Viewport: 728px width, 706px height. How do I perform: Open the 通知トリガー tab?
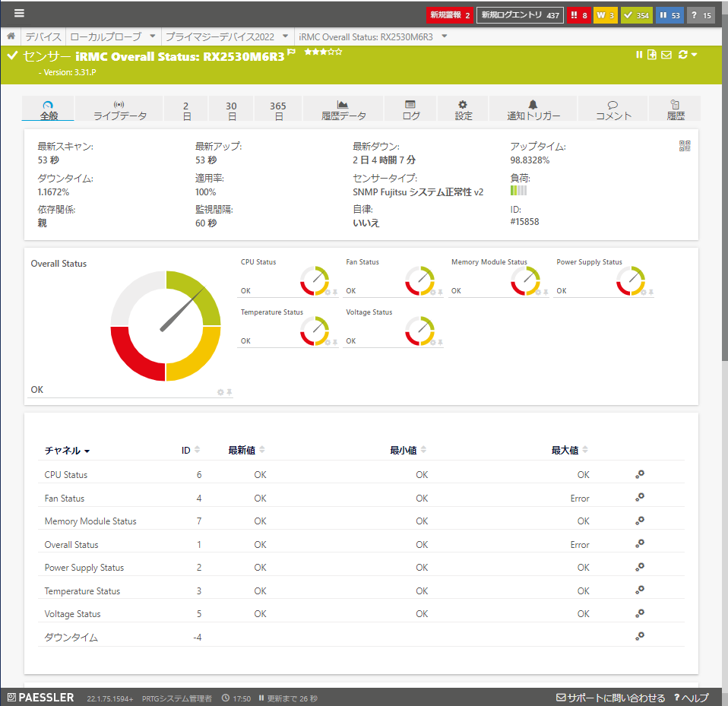pyautogui.click(x=533, y=109)
